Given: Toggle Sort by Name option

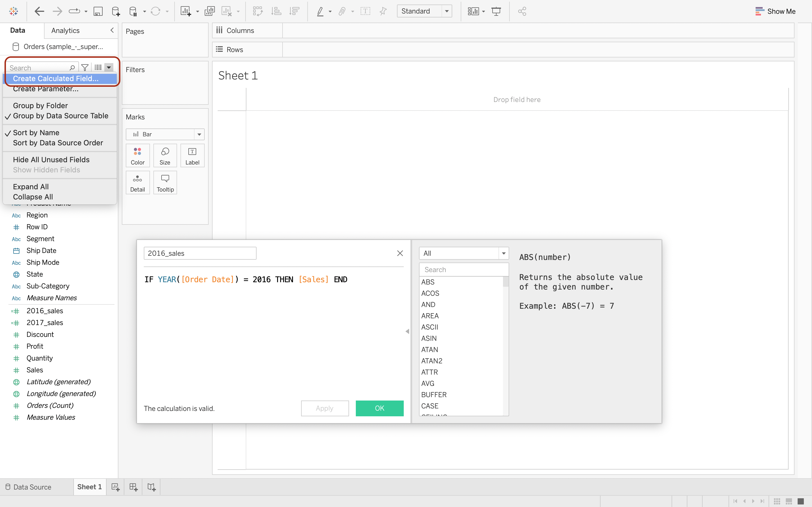Looking at the screenshot, I should tap(36, 133).
